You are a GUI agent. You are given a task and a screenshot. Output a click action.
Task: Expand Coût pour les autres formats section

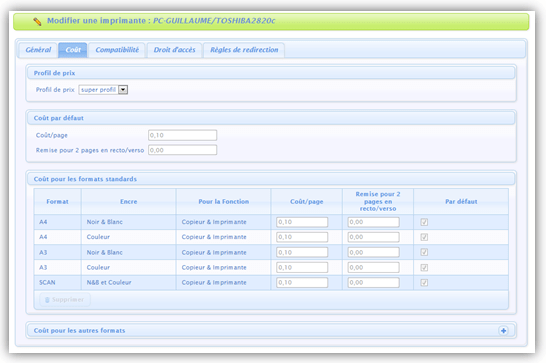503,330
